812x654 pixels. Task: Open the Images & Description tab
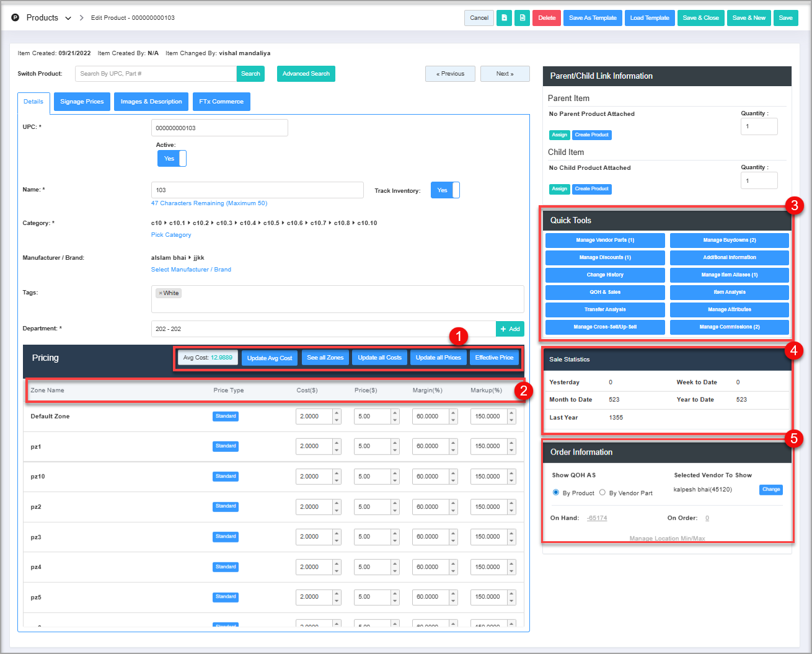[151, 102]
